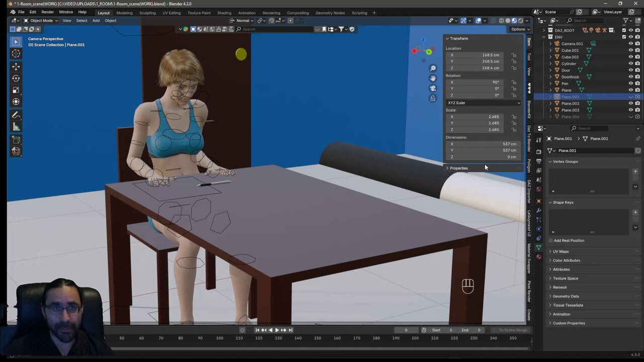
Task: Expand the Custom Properties section
Action: (569, 323)
